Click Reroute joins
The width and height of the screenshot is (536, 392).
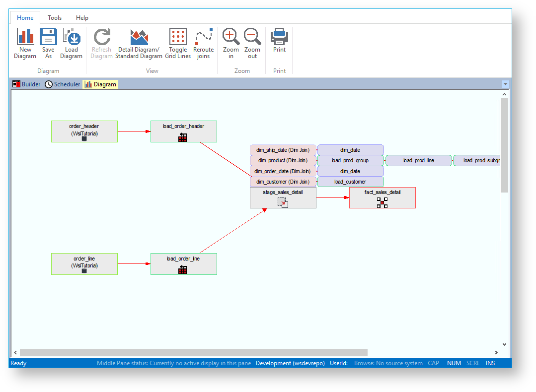(x=203, y=43)
